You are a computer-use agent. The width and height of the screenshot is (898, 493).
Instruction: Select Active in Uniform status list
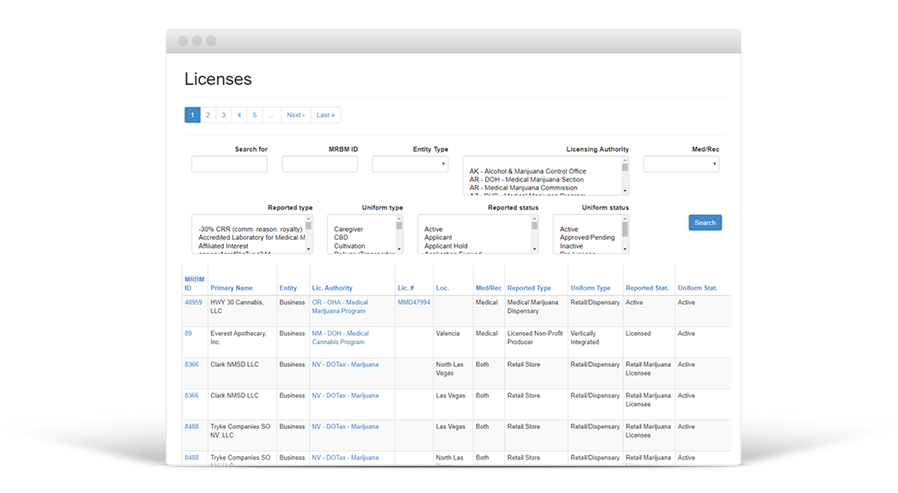(x=569, y=229)
